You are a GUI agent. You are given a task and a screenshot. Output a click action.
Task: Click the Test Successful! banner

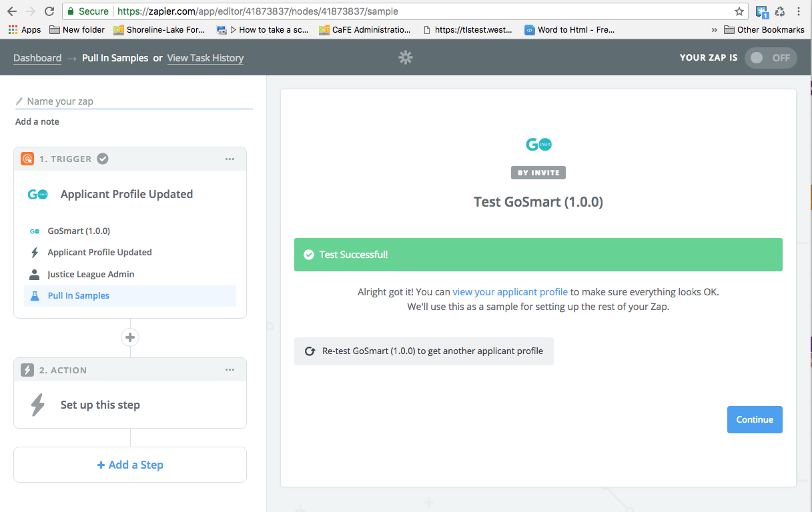pos(538,254)
